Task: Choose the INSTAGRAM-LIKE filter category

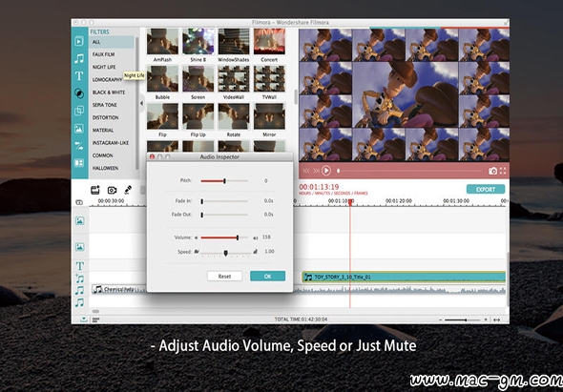Action: [x=111, y=143]
